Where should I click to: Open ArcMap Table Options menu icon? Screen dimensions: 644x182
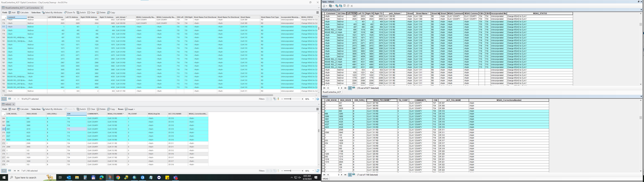(x=324, y=6)
